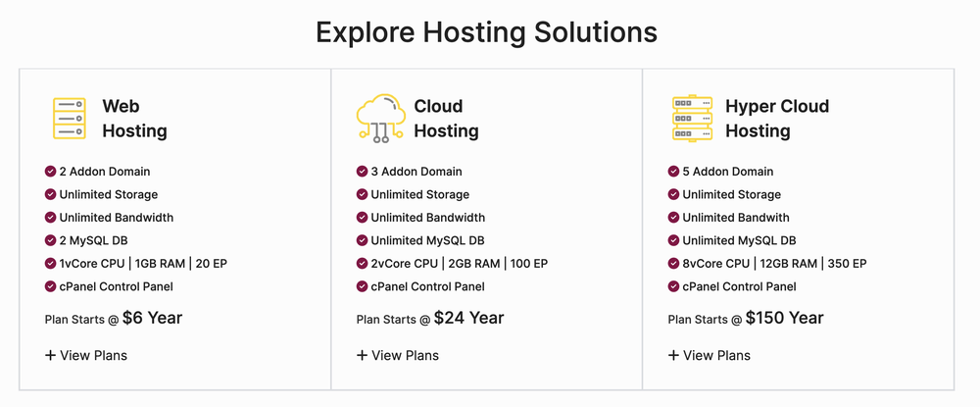Click the Cloud Hosting card title

coord(446,118)
